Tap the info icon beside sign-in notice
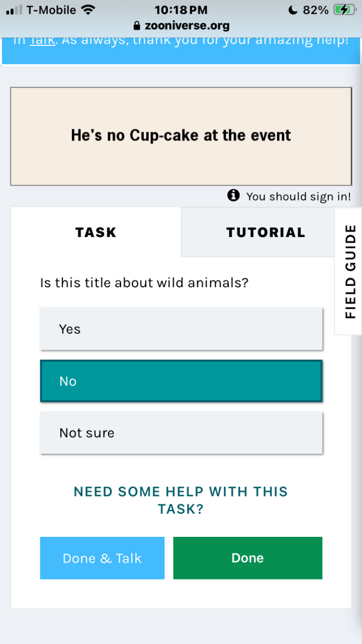Screen dimensions: 362x644 pos(233,195)
